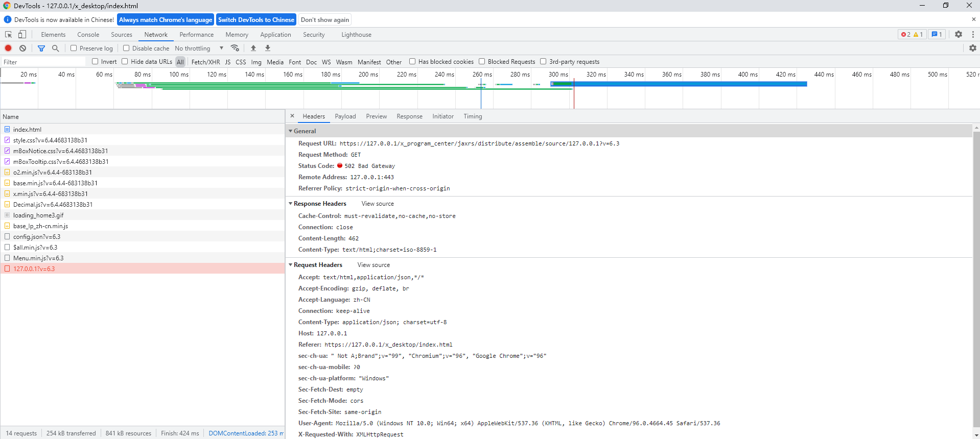This screenshot has width=980, height=439.
Task: Enable the Preserve log checkbox
Action: [x=74, y=48]
